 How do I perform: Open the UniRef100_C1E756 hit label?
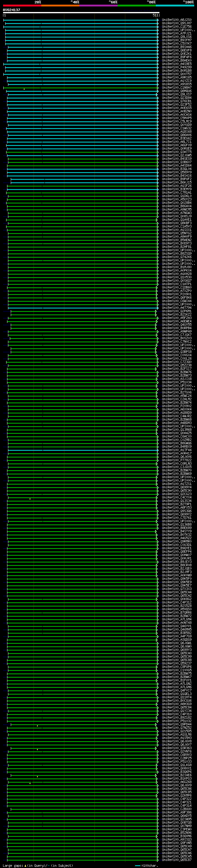coord(176,26)
